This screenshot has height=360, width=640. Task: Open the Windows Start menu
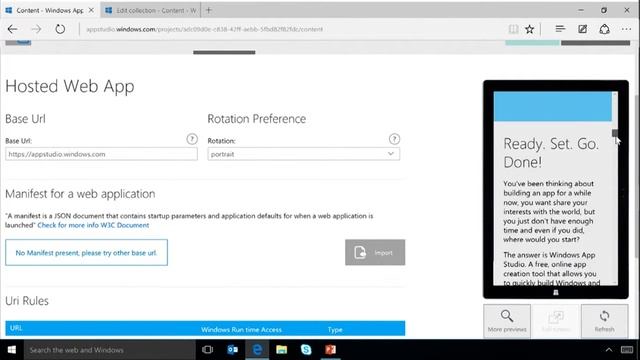click(x=12, y=350)
